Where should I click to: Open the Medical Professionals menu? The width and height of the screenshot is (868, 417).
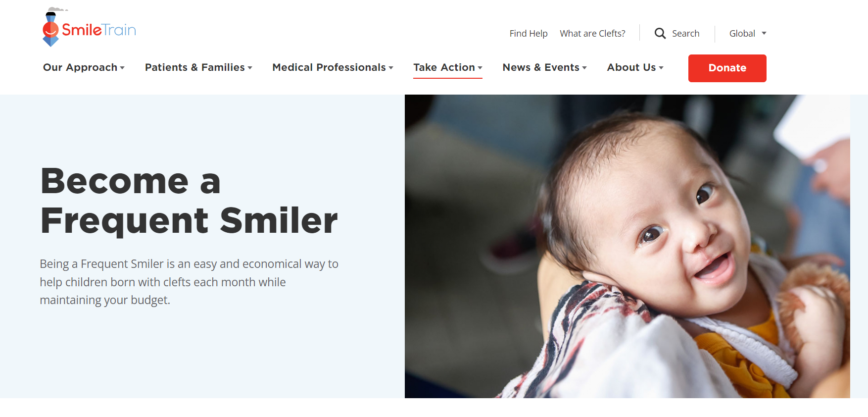(333, 67)
